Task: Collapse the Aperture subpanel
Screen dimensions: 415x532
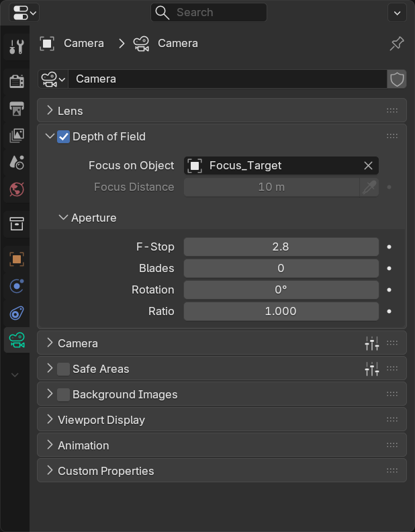Action: pyautogui.click(x=63, y=217)
